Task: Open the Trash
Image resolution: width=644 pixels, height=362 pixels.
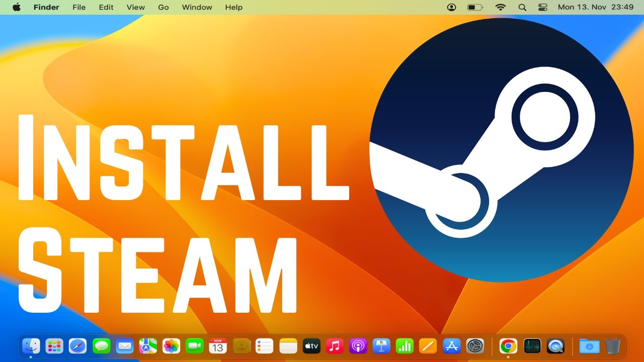Action: click(x=613, y=346)
